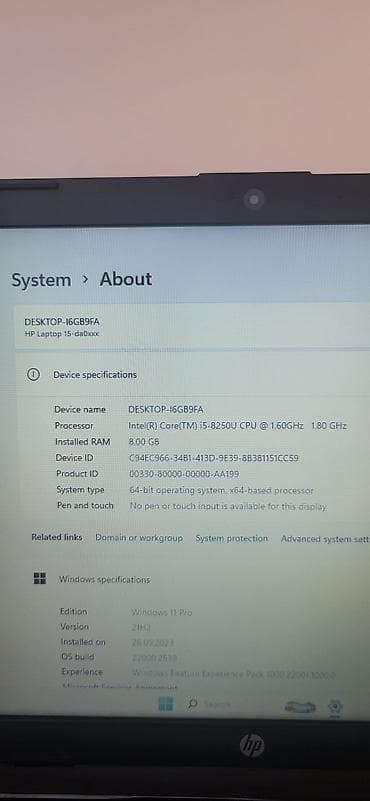Select the DESKTOP-I6GB9FA header at card top
The width and height of the screenshot is (370, 801).
62,322
